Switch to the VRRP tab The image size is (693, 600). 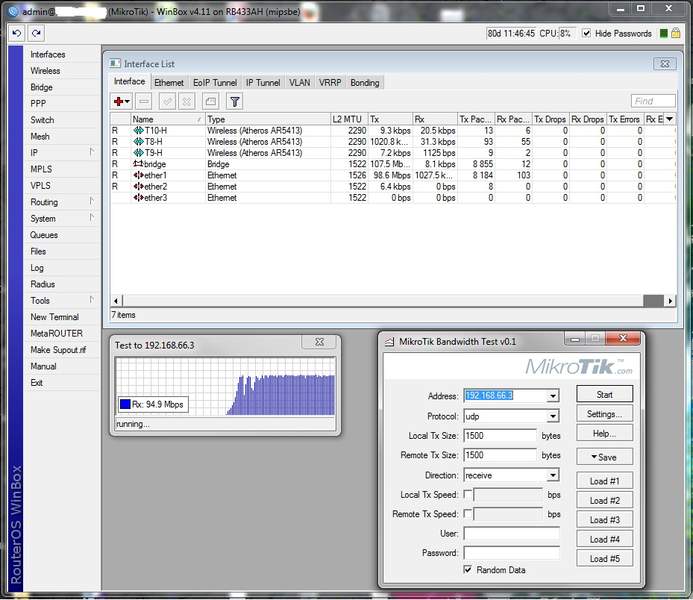tap(330, 83)
